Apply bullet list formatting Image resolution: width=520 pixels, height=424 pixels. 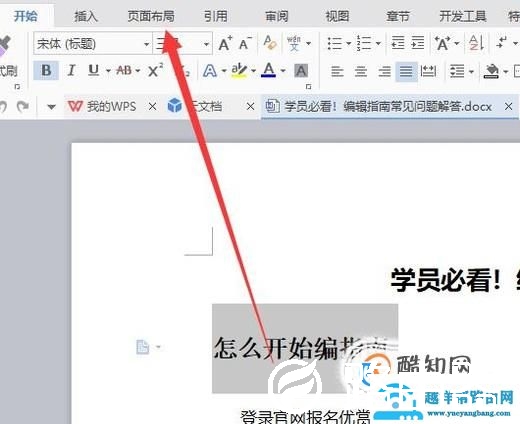[x=335, y=43]
